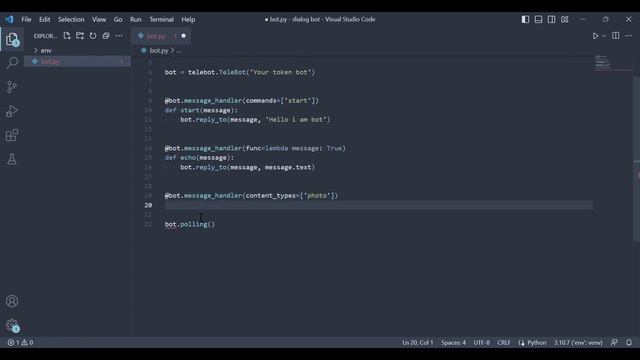This screenshot has width=640, height=360.
Task: Open editor more actions ellipsis
Action: [629, 36]
